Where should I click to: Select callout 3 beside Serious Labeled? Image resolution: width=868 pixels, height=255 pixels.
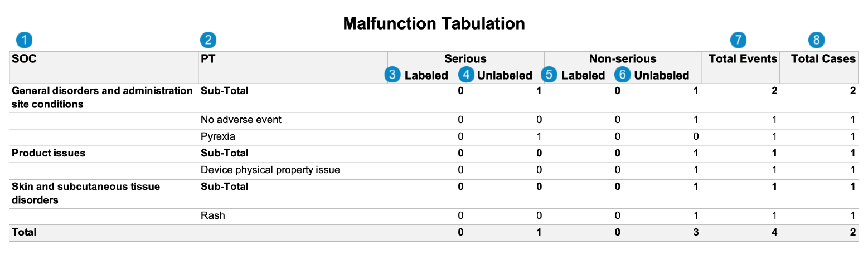pyautogui.click(x=394, y=75)
